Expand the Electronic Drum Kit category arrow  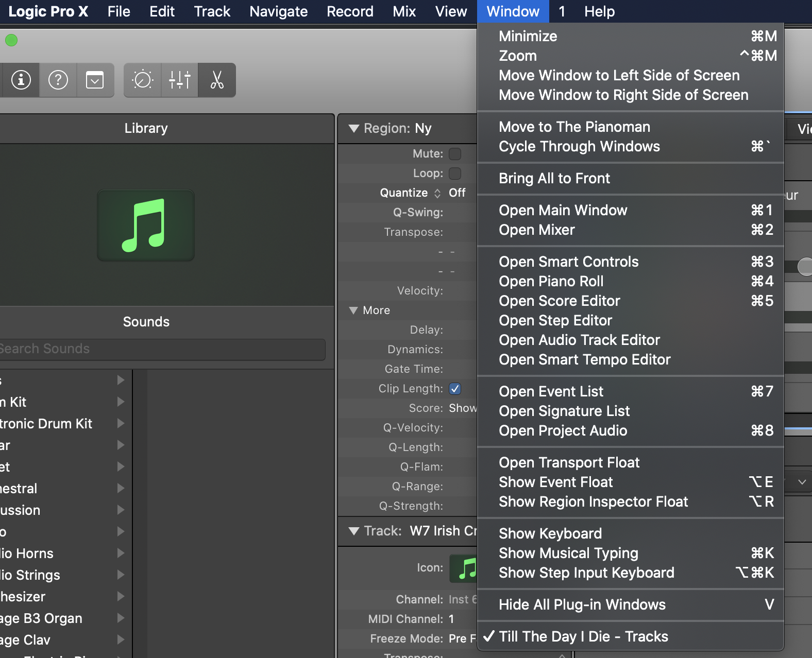pos(121,423)
